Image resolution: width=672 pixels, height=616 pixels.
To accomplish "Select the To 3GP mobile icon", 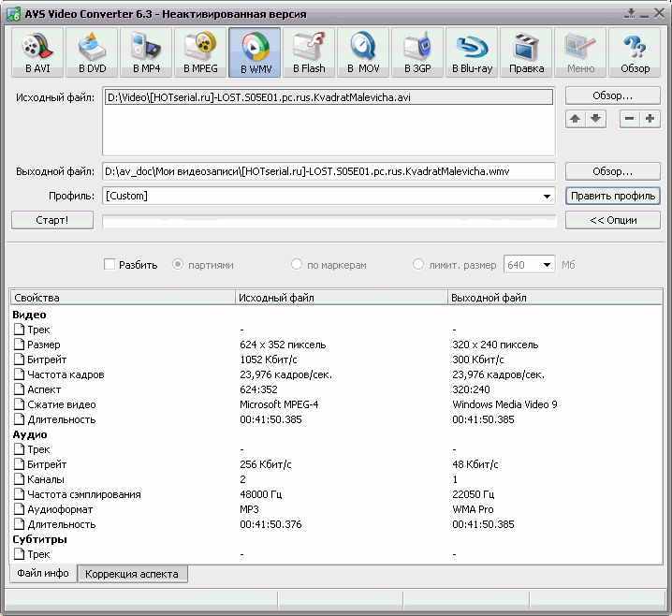I will [x=417, y=52].
